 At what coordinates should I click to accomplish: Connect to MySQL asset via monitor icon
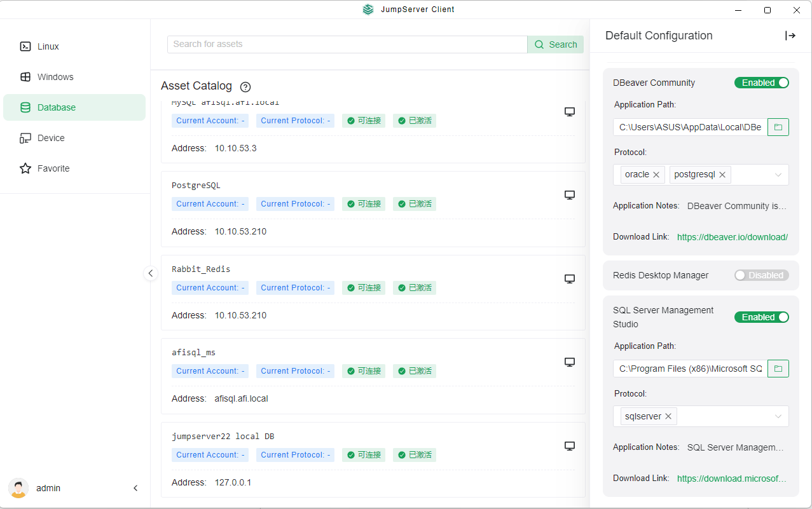[x=570, y=112]
